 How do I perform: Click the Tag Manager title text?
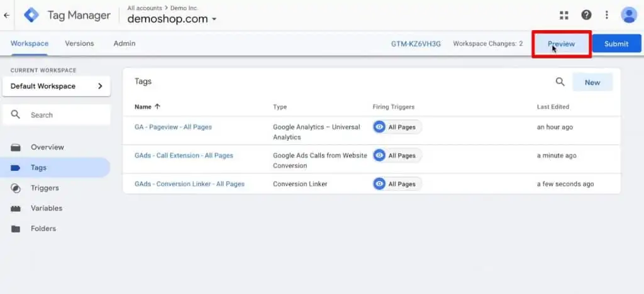[x=79, y=16]
